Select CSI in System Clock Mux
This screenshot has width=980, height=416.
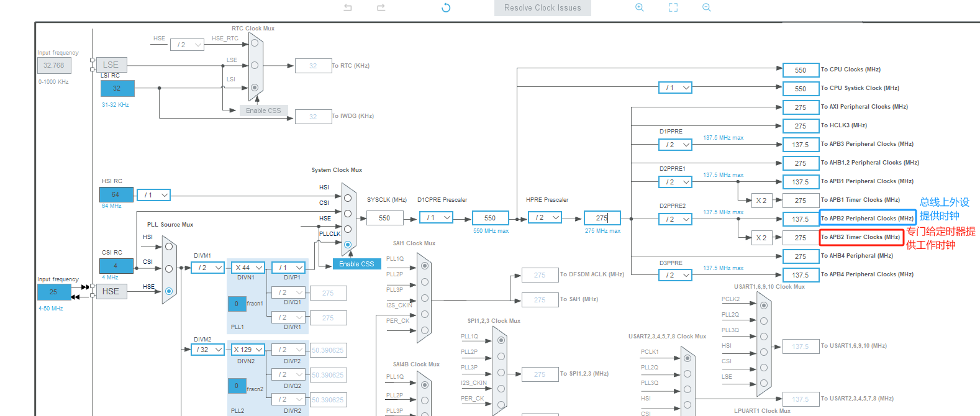[x=348, y=214]
